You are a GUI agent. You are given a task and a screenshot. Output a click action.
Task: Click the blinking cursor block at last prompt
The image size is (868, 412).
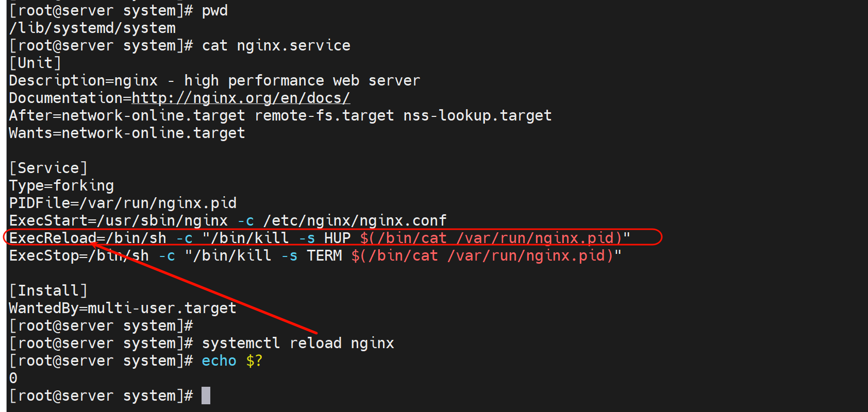(206, 396)
